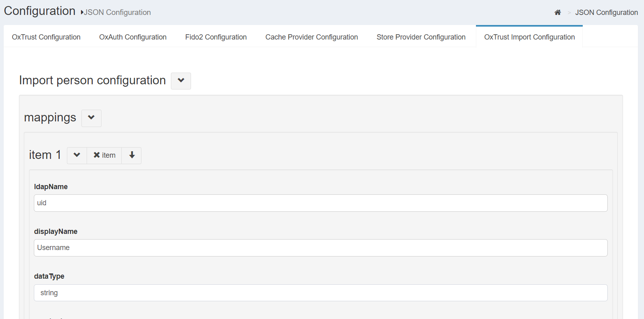Click the displayName field containing Username
This screenshot has width=644, height=319.
pos(320,248)
